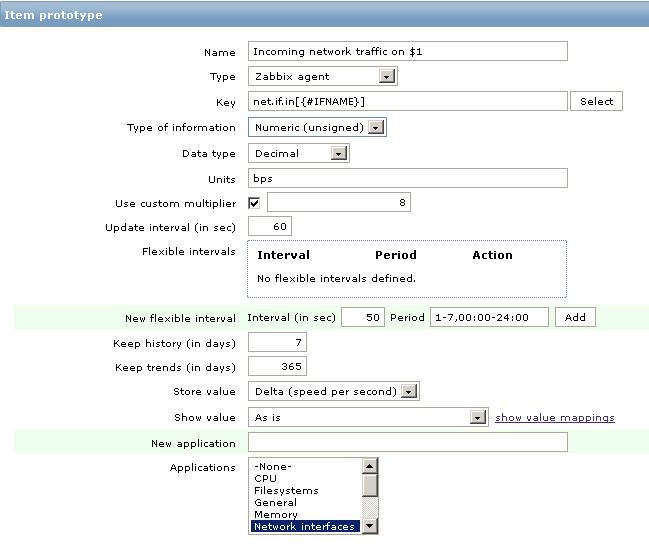The height and width of the screenshot is (544, 649).
Task: Expand the Store value Delta dropdown
Action: tap(334, 391)
